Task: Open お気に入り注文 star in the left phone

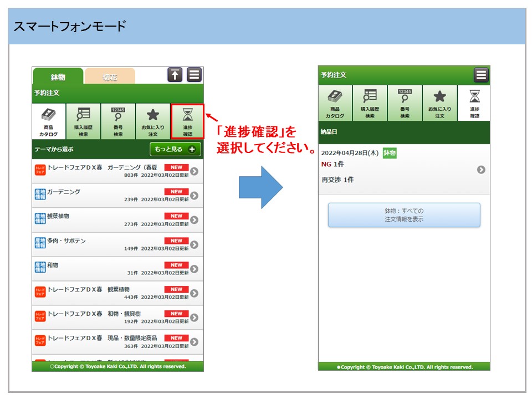Action: point(152,121)
